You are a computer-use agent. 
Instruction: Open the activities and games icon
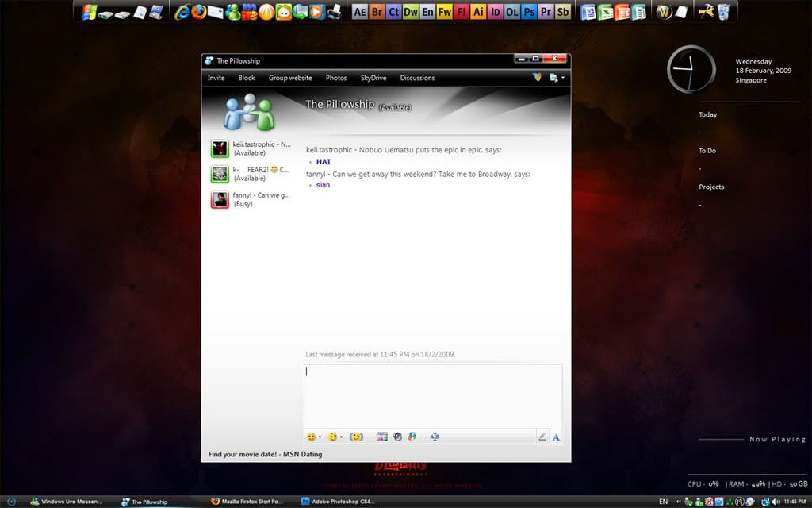pos(412,437)
